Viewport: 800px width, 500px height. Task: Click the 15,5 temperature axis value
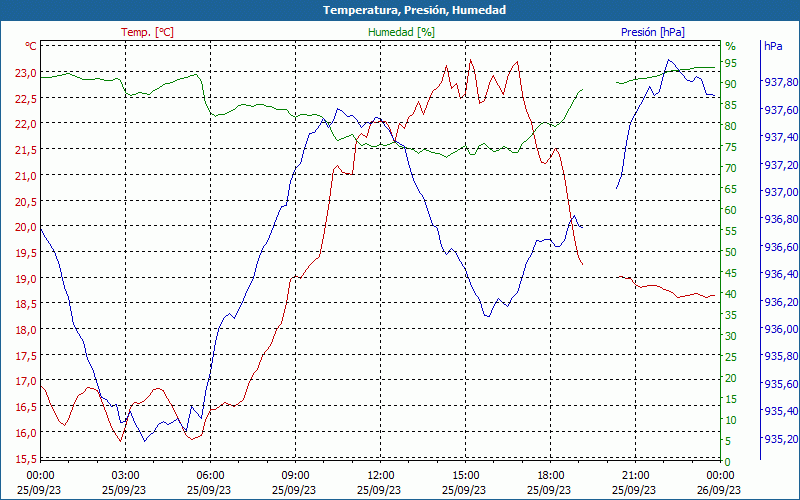click(x=26, y=459)
